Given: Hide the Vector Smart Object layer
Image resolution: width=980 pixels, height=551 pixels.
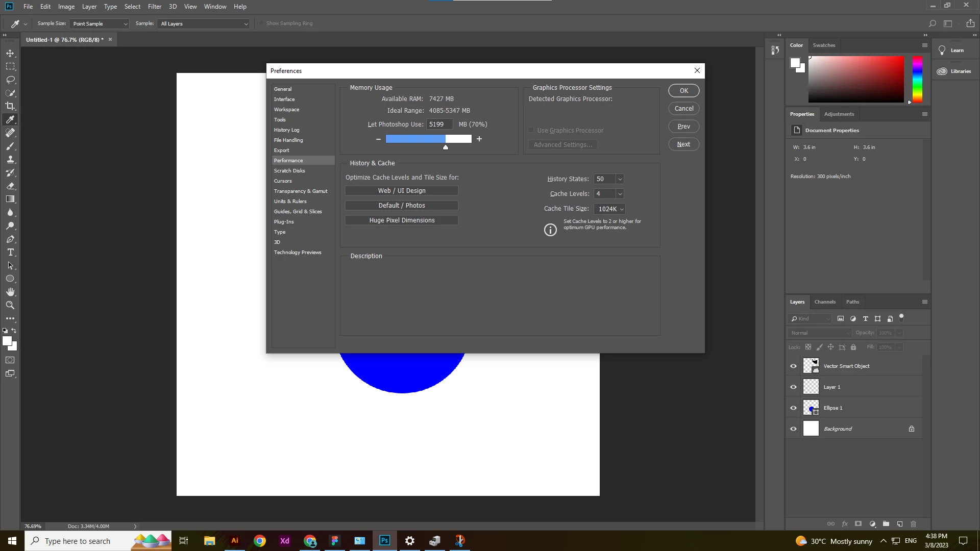Looking at the screenshot, I should 793,366.
